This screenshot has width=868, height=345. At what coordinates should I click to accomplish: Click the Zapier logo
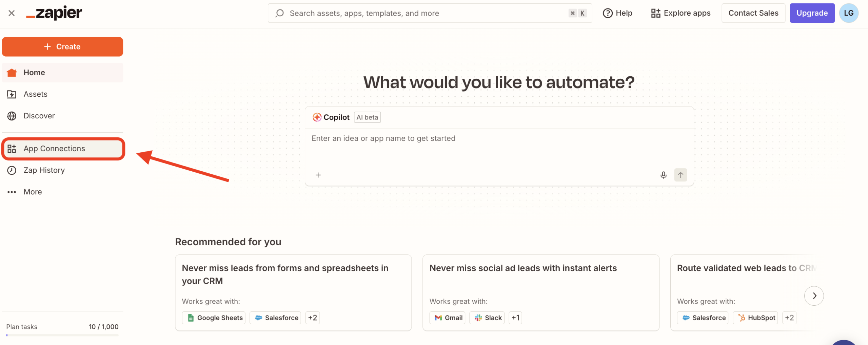click(x=54, y=13)
